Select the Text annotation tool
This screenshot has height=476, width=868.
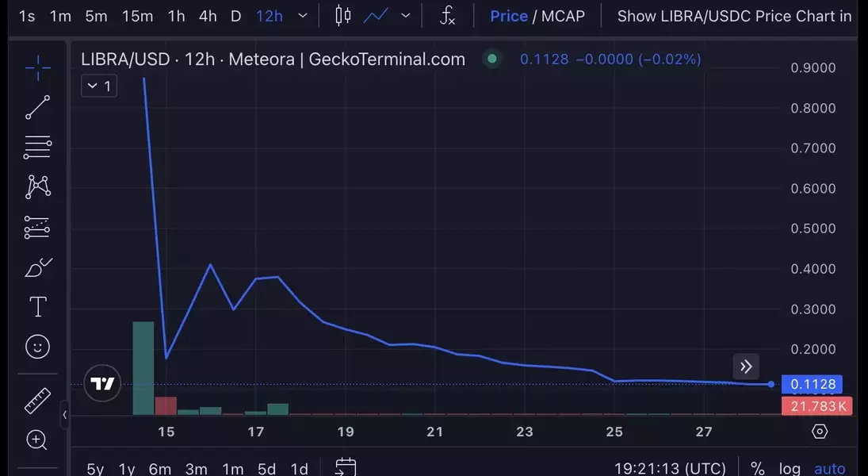tap(37, 306)
